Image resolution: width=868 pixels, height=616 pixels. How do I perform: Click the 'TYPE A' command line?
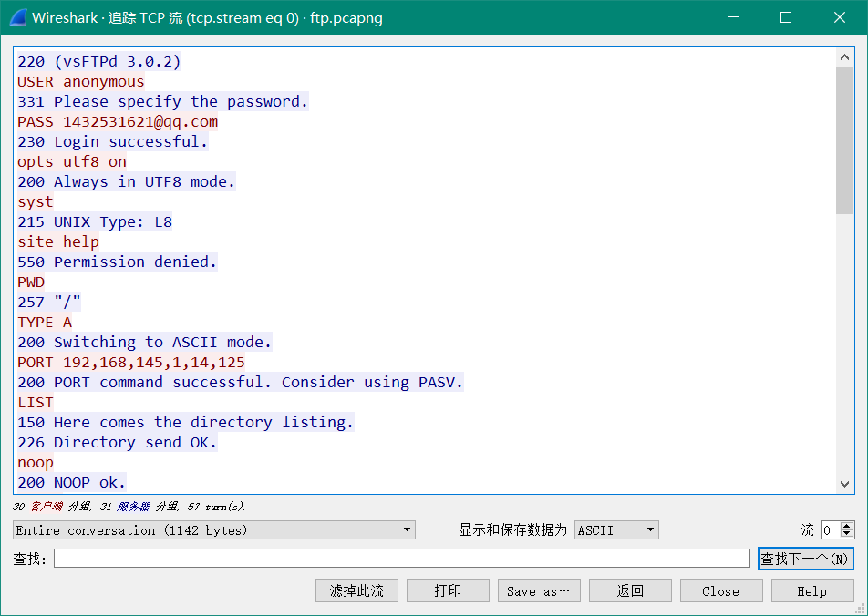click(x=45, y=322)
